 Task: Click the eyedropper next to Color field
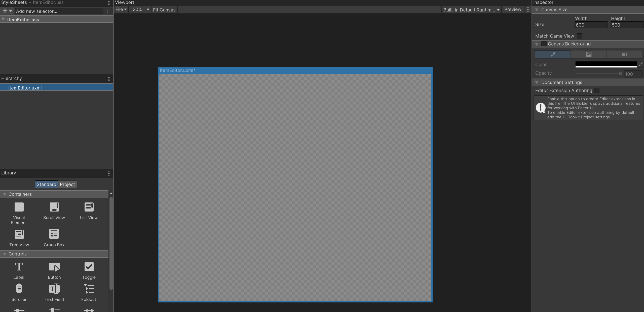click(x=640, y=64)
